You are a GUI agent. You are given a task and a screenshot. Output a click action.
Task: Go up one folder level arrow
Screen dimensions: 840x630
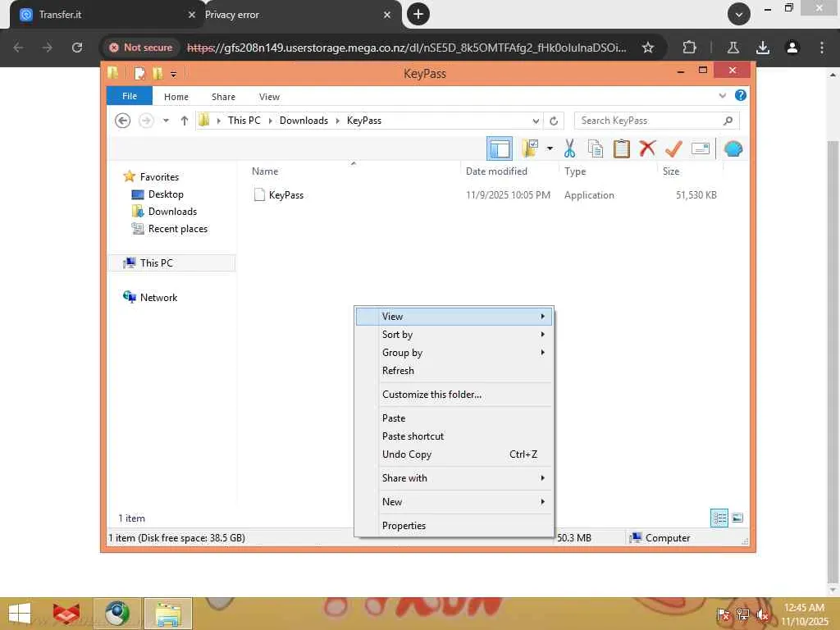(x=185, y=121)
